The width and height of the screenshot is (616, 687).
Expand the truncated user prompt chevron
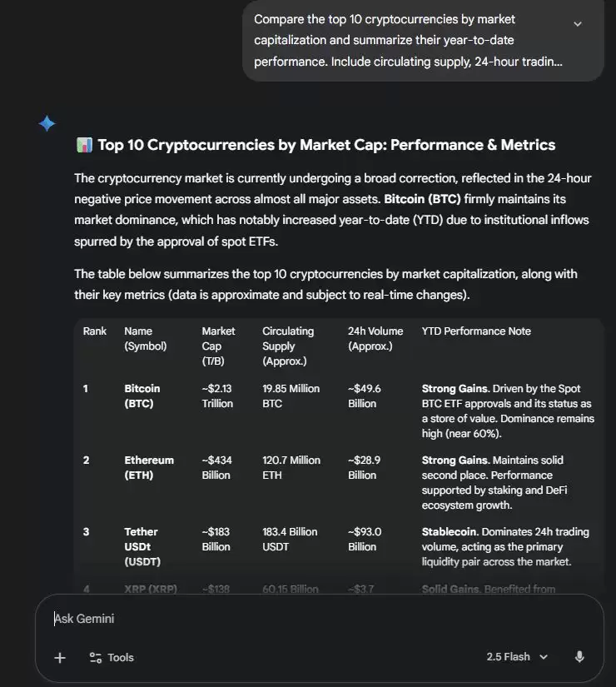click(578, 24)
